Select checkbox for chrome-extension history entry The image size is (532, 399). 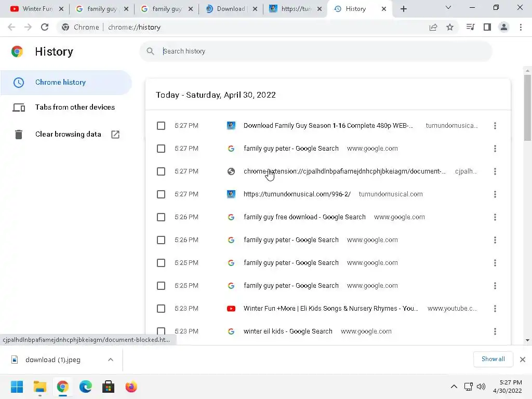pos(161,171)
